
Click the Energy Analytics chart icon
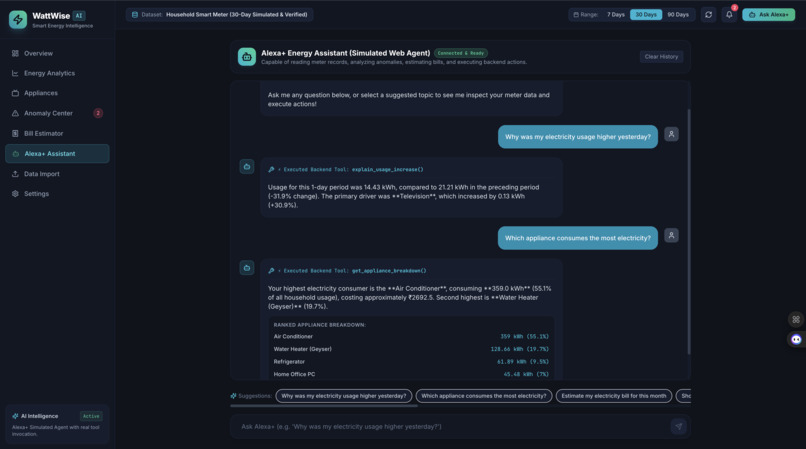point(15,74)
